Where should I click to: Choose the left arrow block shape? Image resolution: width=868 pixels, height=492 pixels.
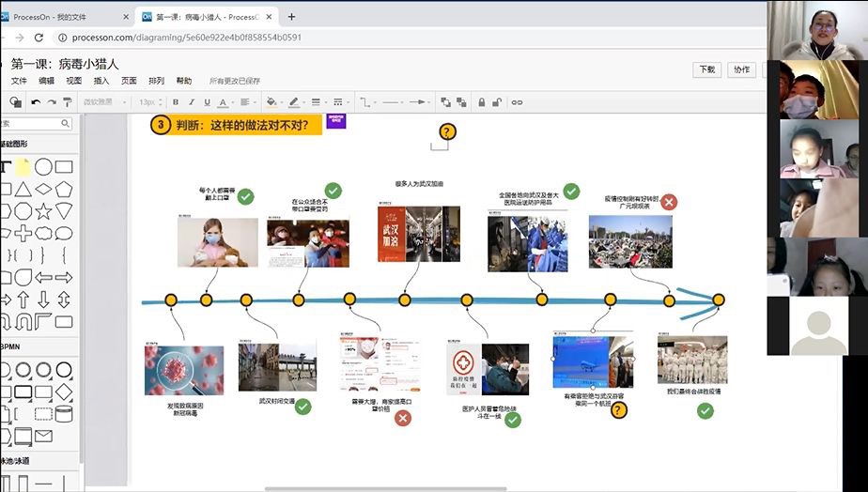pyautogui.click(x=43, y=277)
